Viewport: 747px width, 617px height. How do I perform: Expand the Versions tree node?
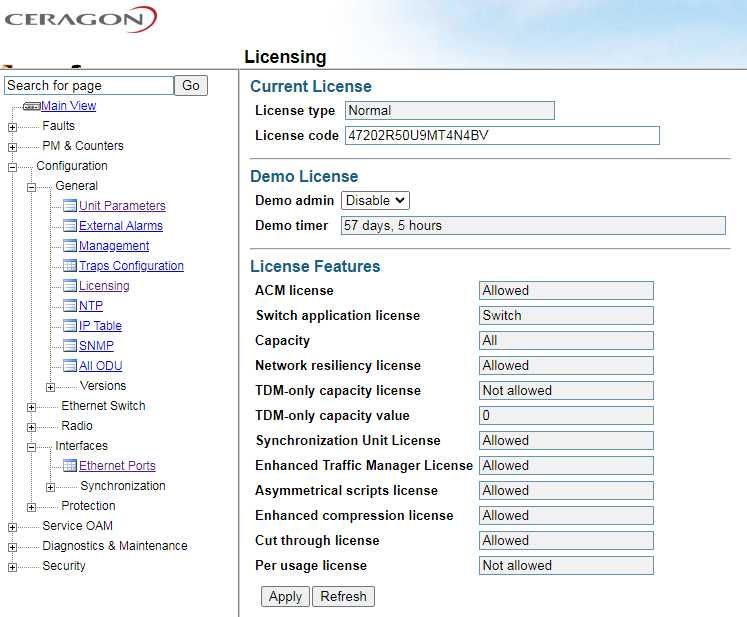50,387
